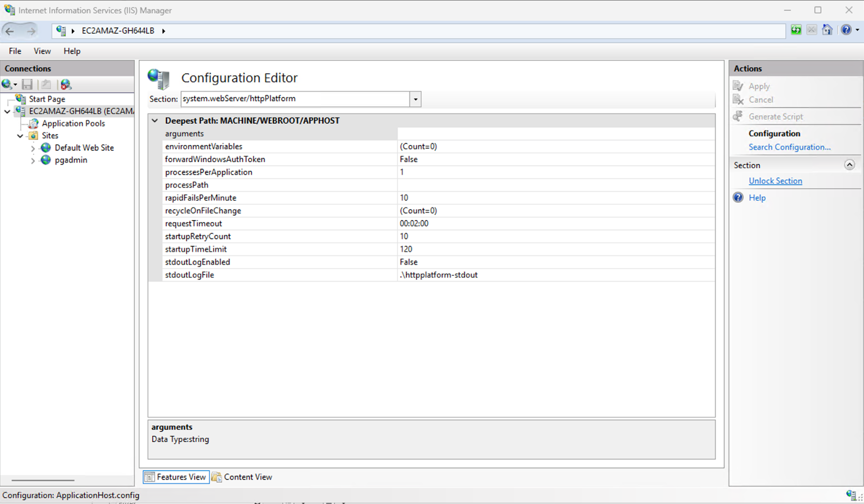Expand the Default Web Site tree node
Screen dimensions: 864x504
pyautogui.click(x=33, y=148)
